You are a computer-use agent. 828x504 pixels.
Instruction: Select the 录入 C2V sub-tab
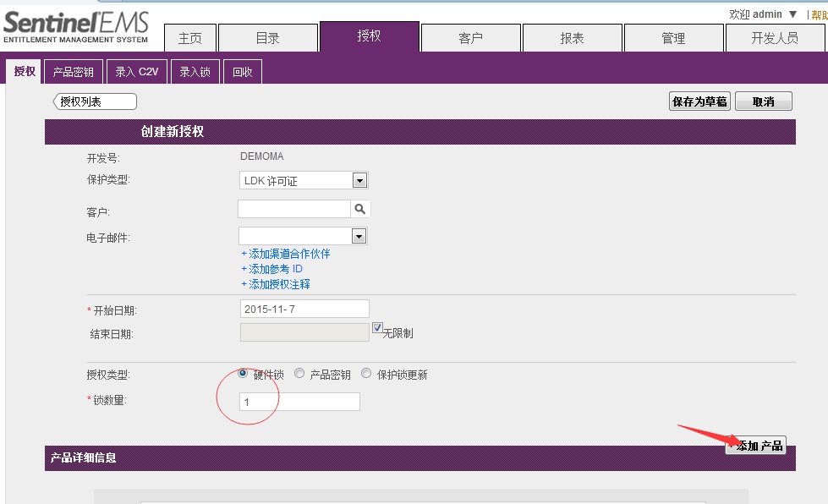[x=137, y=72]
